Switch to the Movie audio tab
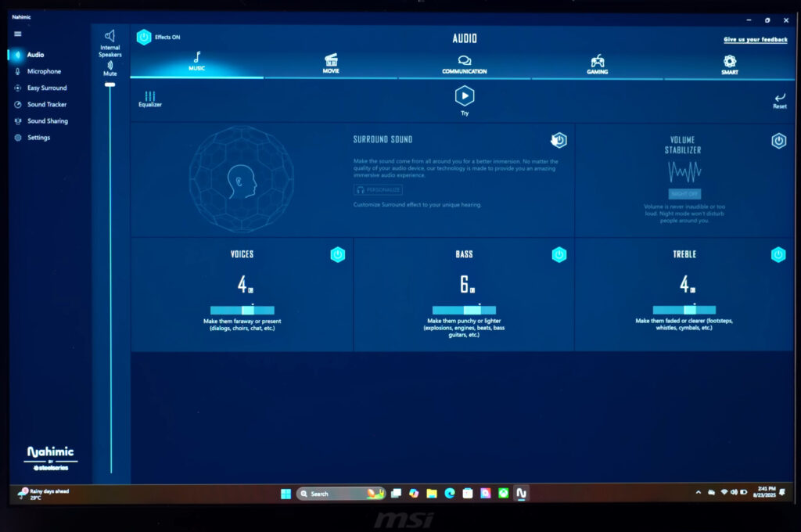This screenshot has height=532, width=801. (x=331, y=63)
